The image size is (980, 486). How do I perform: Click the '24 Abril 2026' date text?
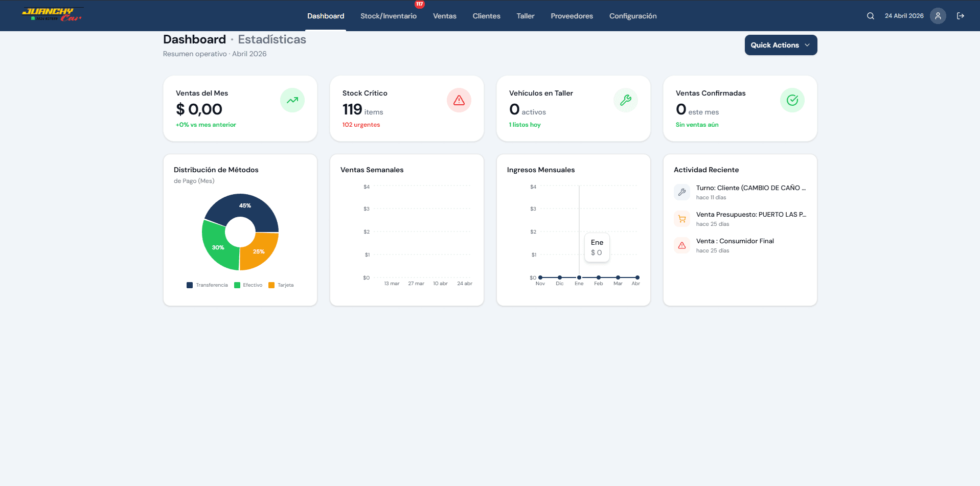click(x=904, y=16)
